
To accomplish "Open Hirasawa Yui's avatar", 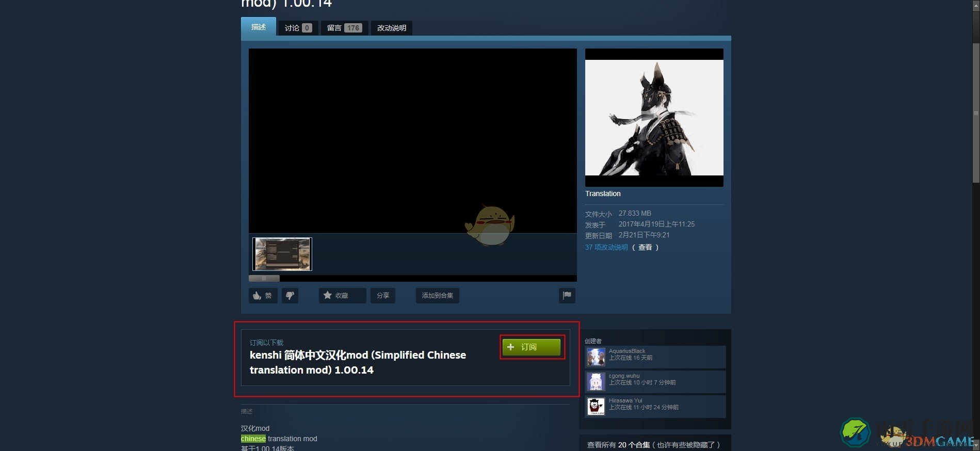I will tap(596, 407).
